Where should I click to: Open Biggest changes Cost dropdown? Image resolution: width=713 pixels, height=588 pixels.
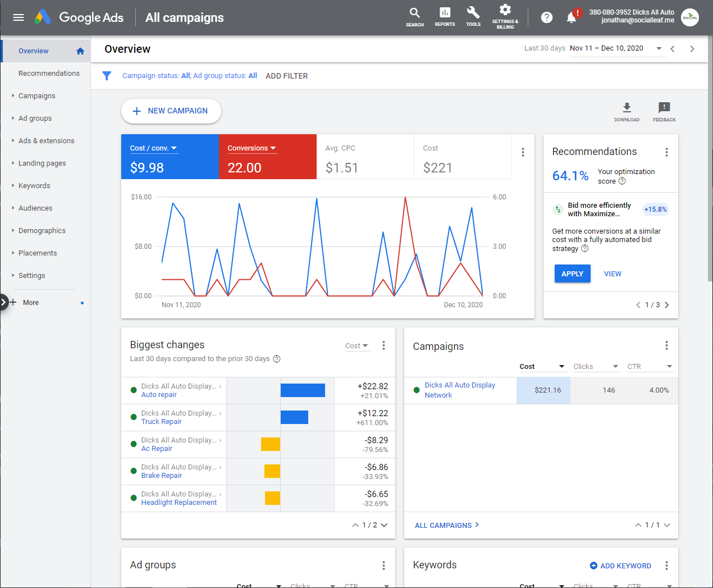click(x=356, y=346)
